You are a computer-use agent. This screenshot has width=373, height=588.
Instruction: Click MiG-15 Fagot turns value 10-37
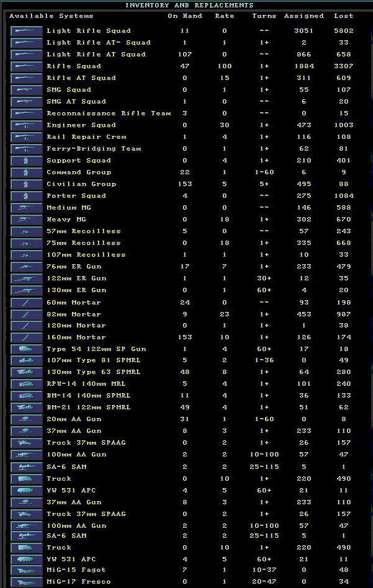coord(264,570)
